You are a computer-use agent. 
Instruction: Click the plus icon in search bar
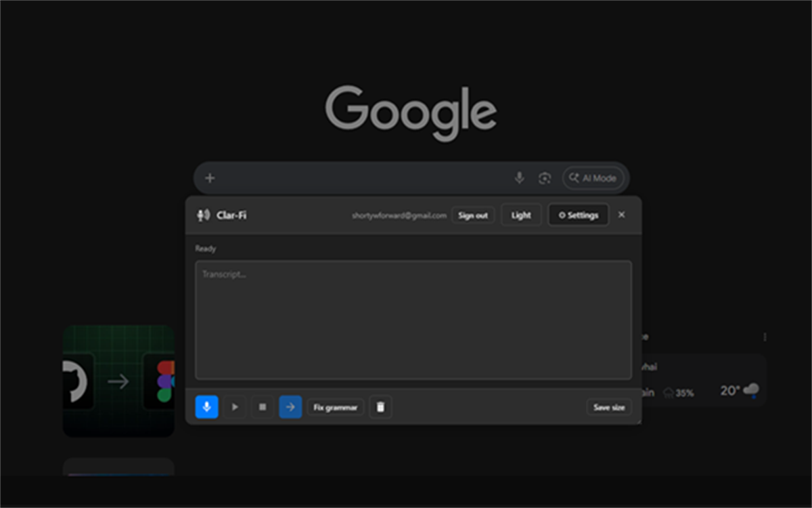pos(210,178)
